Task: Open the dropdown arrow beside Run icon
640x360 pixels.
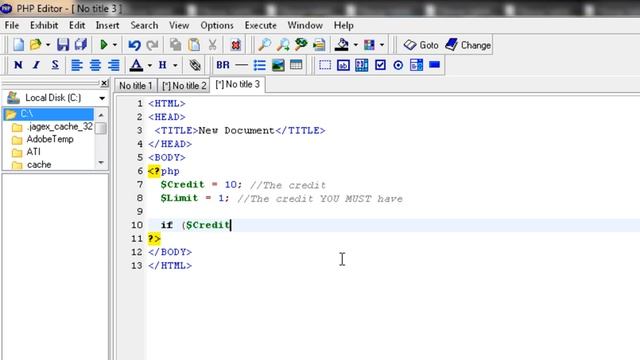Action: coord(115,45)
